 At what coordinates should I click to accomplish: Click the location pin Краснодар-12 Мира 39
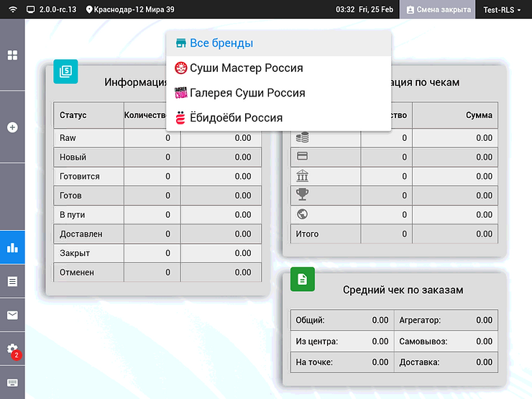point(130,9)
